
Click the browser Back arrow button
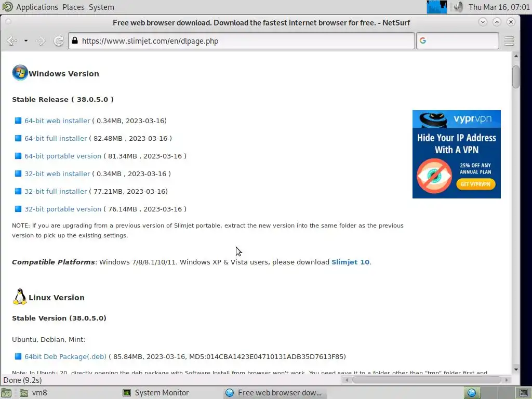tap(12, 41)
